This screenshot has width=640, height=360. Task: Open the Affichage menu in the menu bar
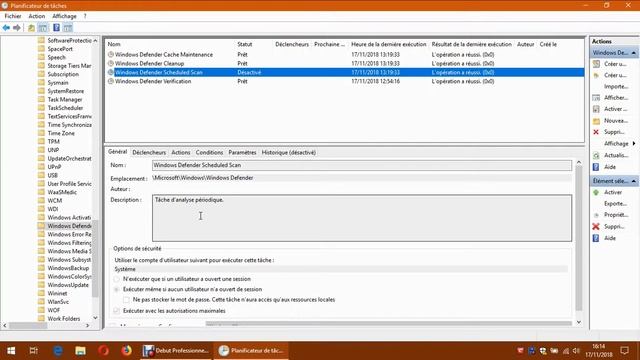click(64, 16)
